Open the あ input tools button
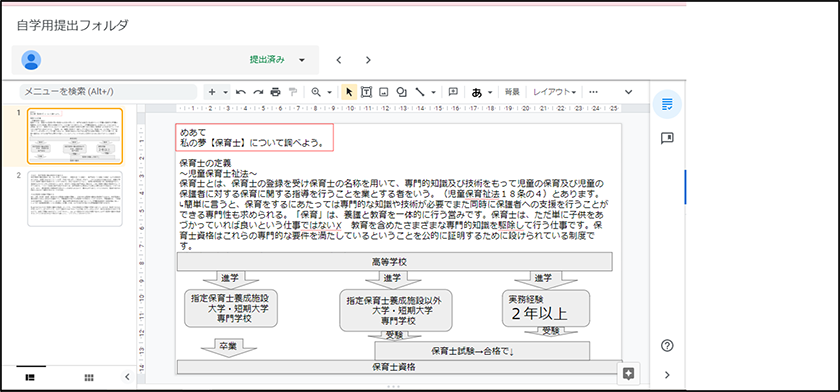Image resolution: width=840 pixels, height=392 pixels. click(x=477, y=92)
